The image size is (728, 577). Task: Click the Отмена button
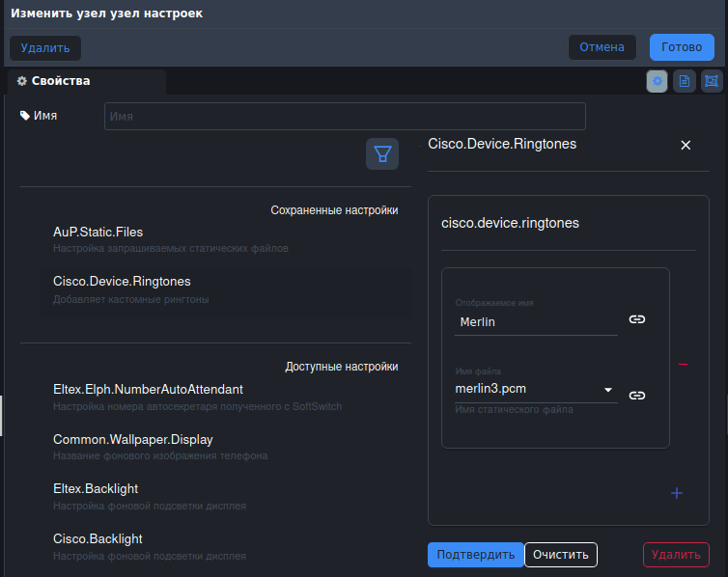coord(602,47)
